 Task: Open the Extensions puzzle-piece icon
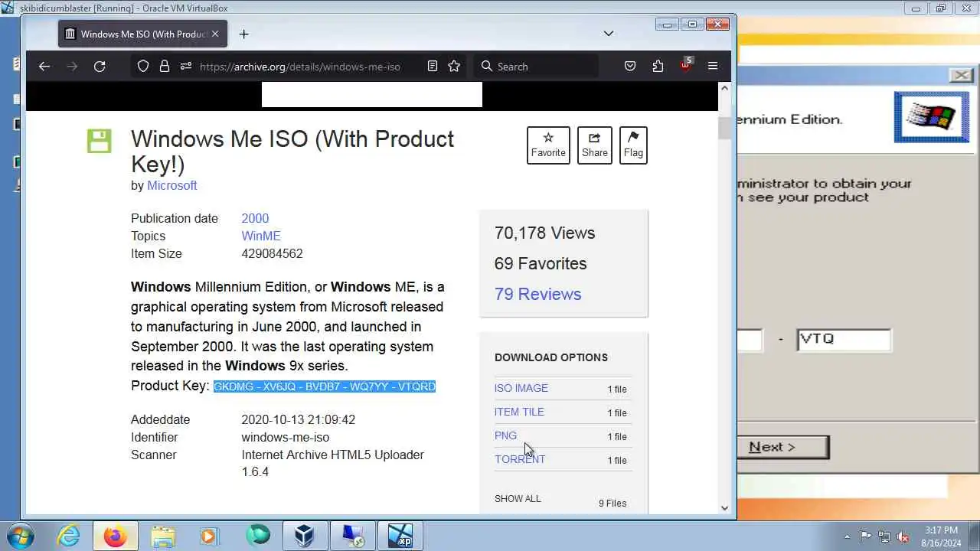[x=658, y=67]
